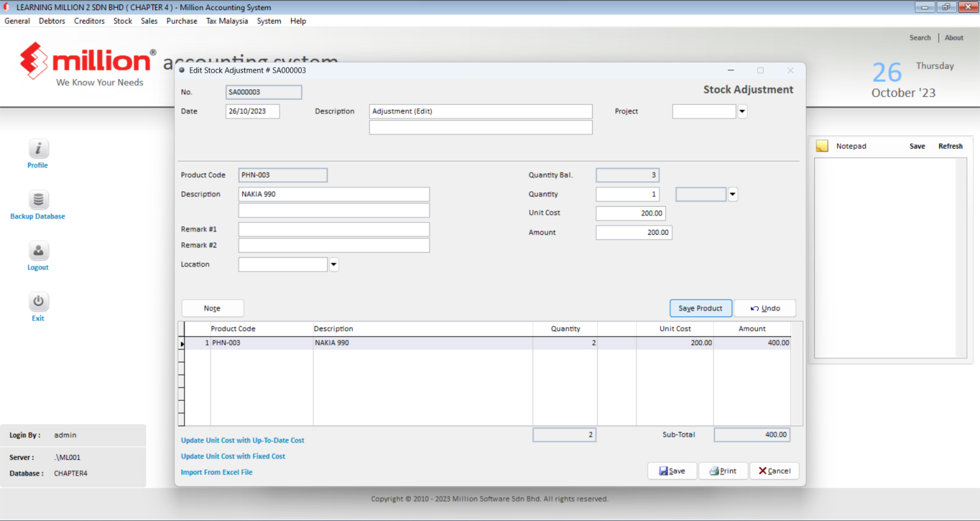
Task: Open the Sales menu
Action: pos(149,21)
